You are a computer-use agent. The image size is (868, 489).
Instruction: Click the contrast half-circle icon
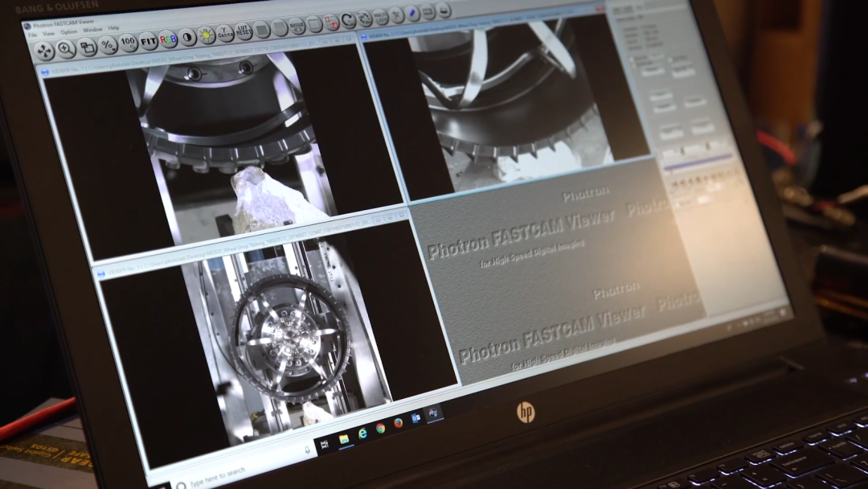tap(187, 37)
